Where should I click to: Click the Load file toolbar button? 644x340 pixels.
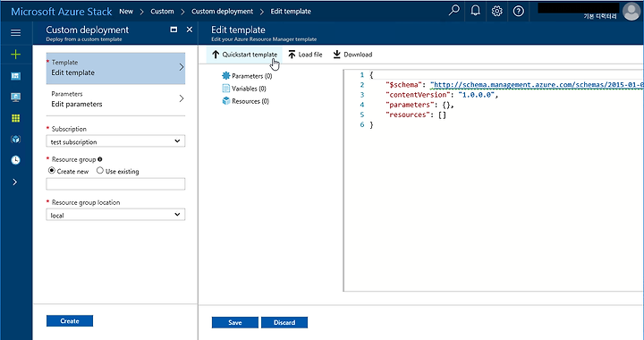point(305,55)
